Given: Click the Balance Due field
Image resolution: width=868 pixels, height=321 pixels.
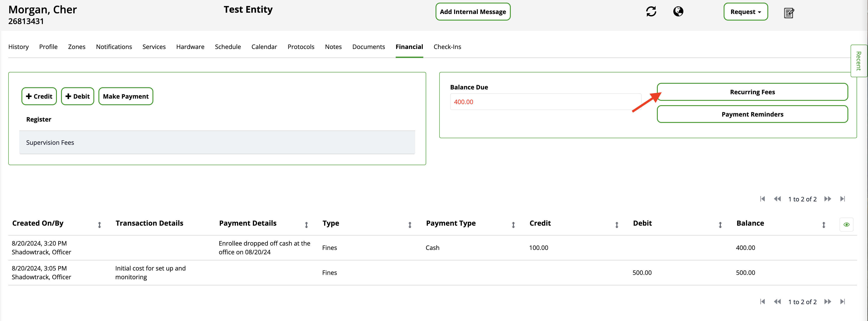Looking at the screenshot, I should [x=546, y=102].
